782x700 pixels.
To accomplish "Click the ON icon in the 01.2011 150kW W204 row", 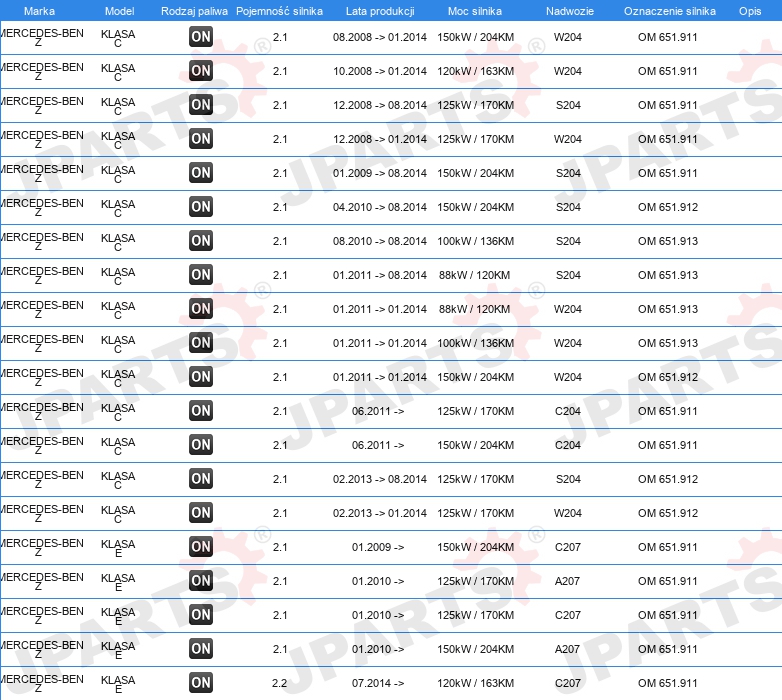I will 201,377.
